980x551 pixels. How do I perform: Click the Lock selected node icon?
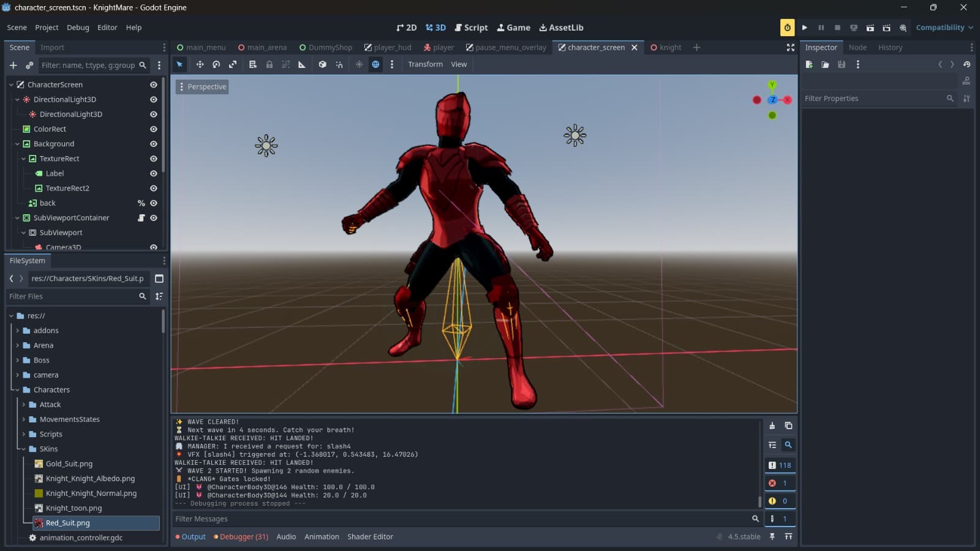tap(269, 64)
